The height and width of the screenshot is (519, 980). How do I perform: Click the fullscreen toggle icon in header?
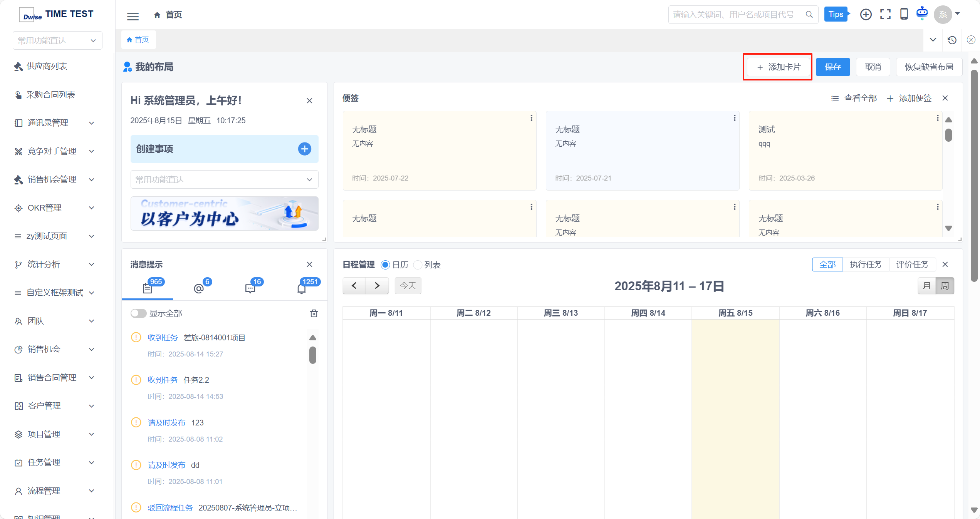pos(885,15)
